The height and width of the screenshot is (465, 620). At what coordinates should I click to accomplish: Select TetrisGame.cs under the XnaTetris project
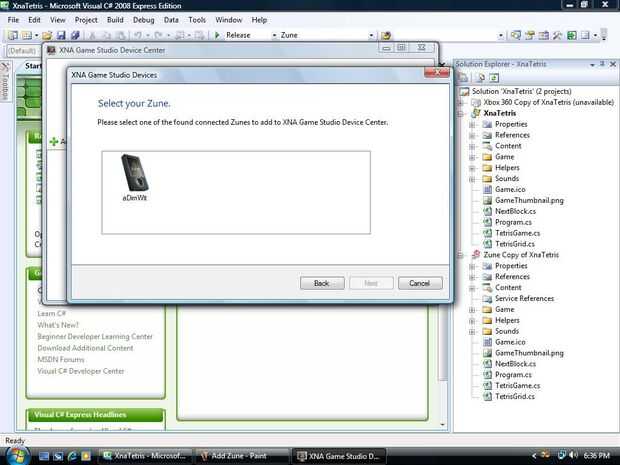pos(517,233)
